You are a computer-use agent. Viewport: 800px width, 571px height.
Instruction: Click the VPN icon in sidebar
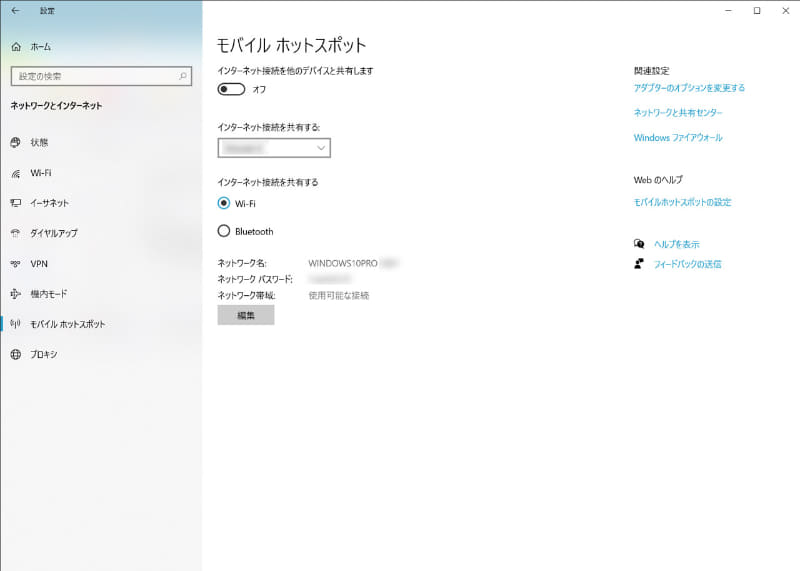[16, 264]
